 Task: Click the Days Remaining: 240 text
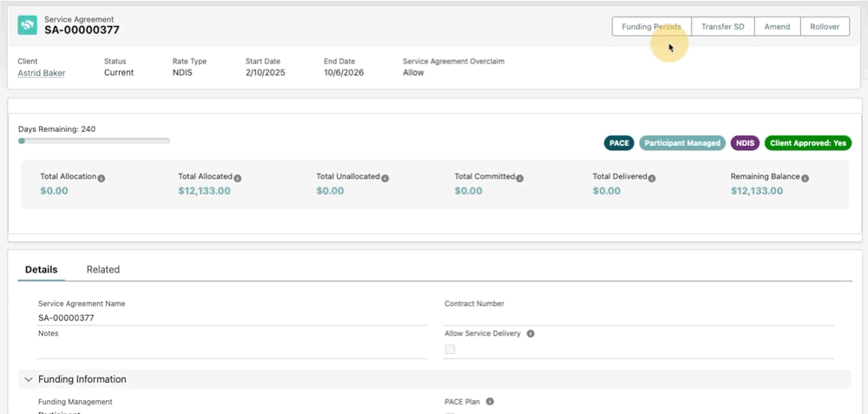[57, 129]
